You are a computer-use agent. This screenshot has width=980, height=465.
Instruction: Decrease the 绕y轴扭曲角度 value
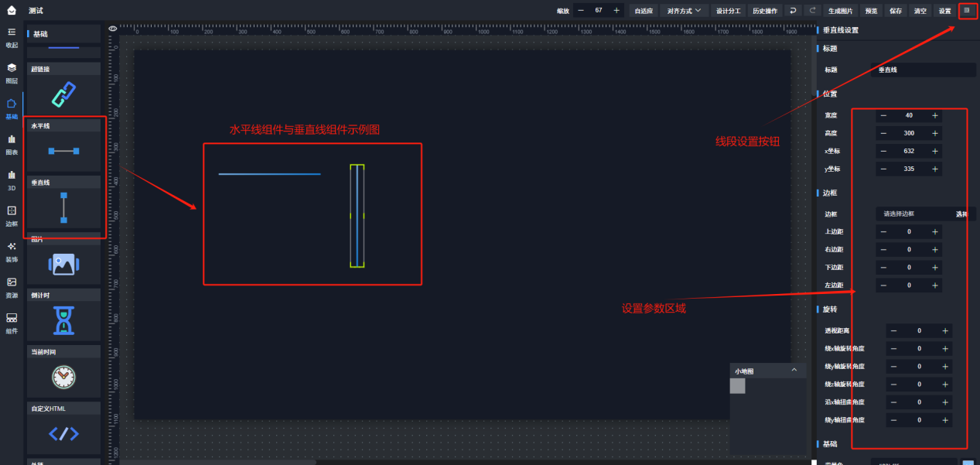[893, 420]
